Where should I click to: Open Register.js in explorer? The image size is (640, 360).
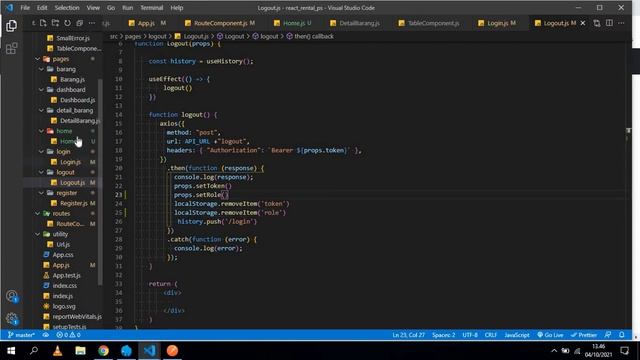pyautogui.click(x=73, y=203)
